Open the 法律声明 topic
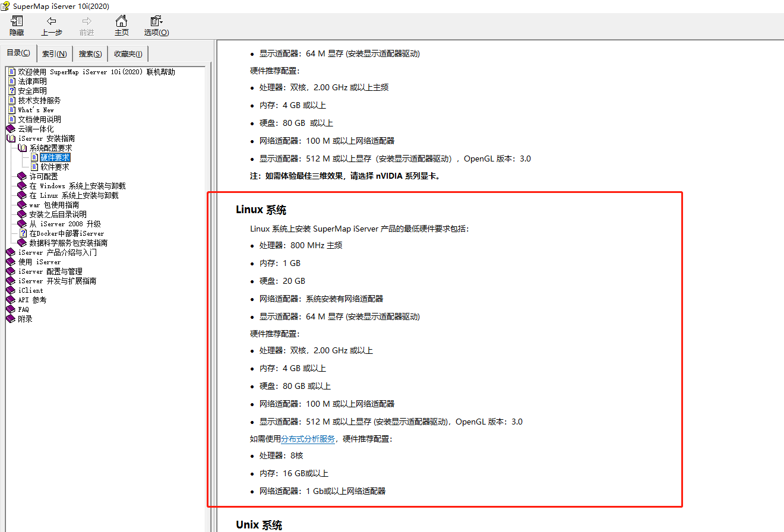 tap(32, 81)
